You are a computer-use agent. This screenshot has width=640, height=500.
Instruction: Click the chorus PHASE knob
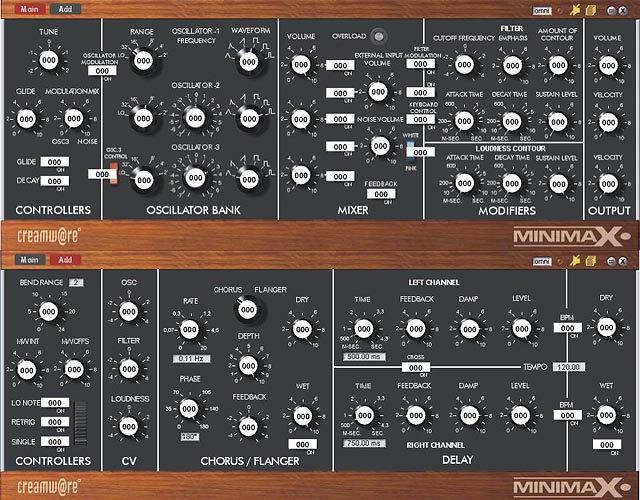[189, 409]
